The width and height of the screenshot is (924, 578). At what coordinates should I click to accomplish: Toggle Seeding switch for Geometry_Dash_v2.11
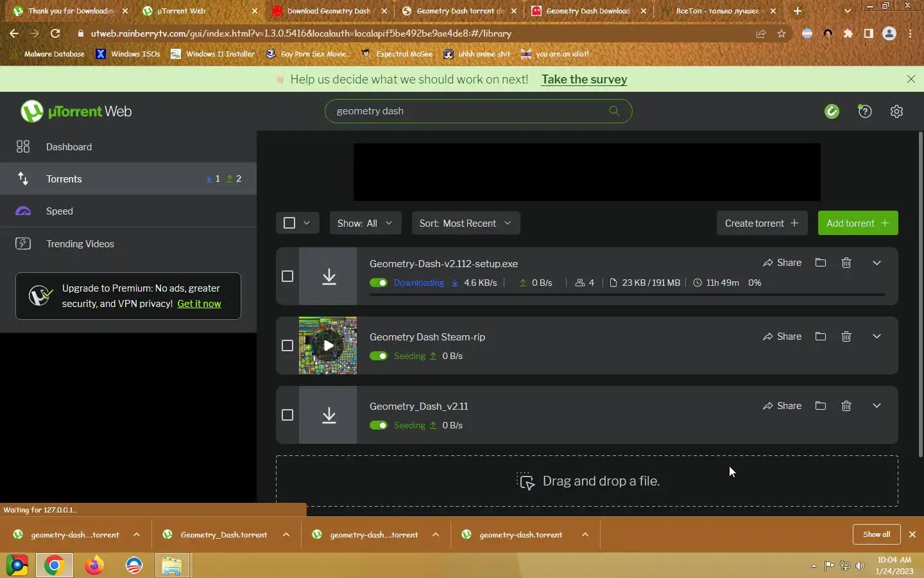(x=379, y=425)
